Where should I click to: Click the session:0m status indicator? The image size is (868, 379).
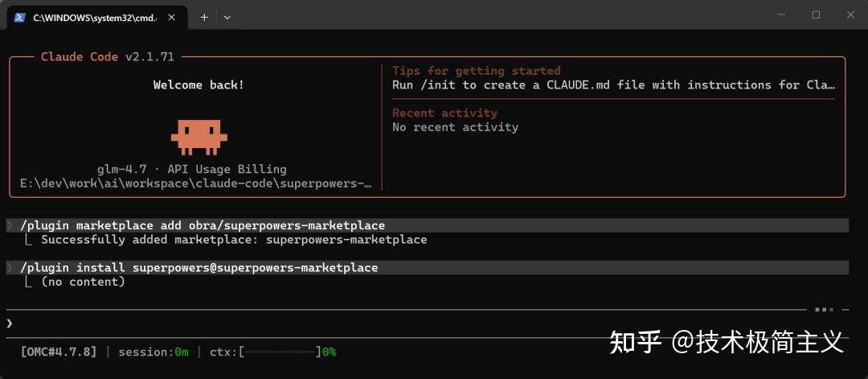point(153,352)
